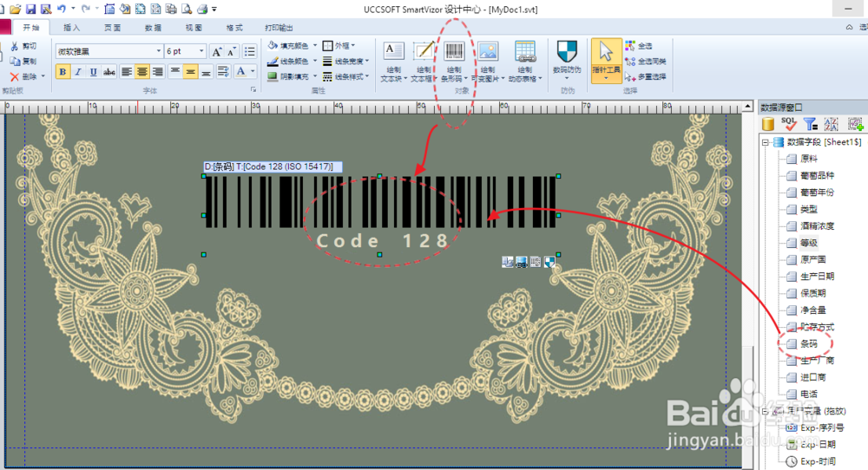Align text to bottom

tap(206, 71)
